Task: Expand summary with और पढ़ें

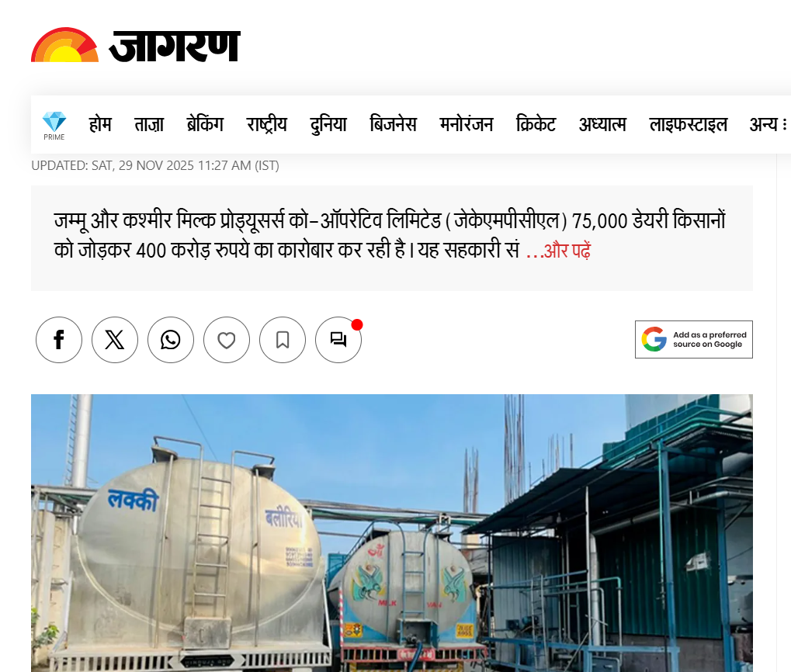Action: tap(558, 251)
